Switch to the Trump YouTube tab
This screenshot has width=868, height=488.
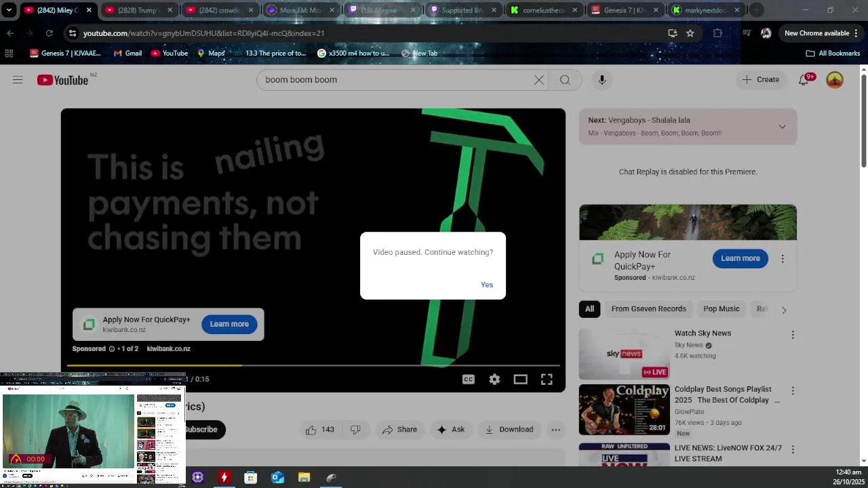click(x=139, y=10)
